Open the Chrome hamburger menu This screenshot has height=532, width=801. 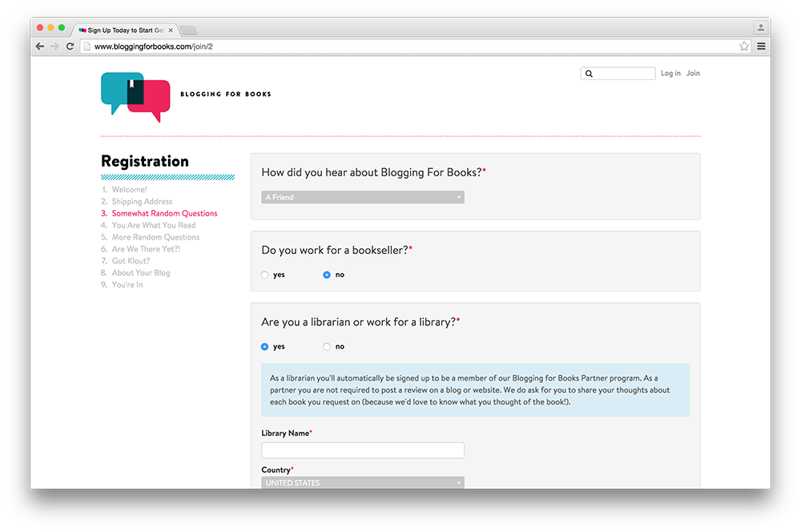pyautogui.click(x=761, y=46)
